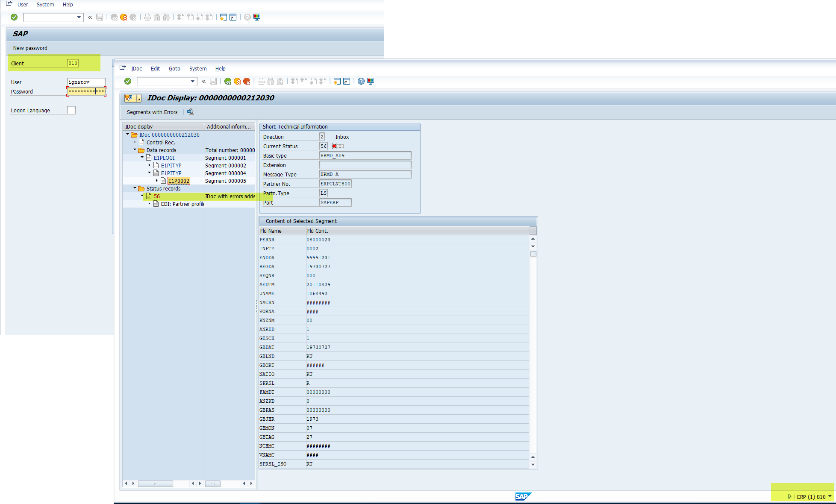The image size is (836, 504).
Task: Click the PERNR field name cell
Action: [x=283, y=240]
